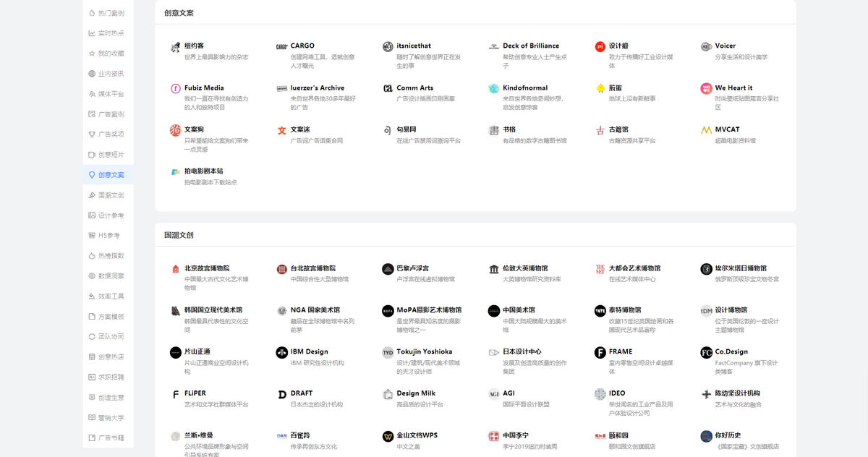Open the 埃尔米塔日博物馆 link
Screen dimensions: 868x457
point(741,269)
